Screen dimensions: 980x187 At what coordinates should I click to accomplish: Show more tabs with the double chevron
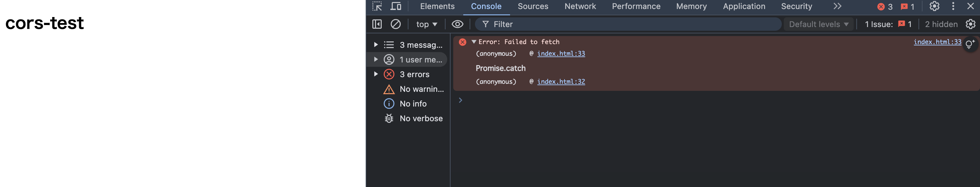pos(837,6)
